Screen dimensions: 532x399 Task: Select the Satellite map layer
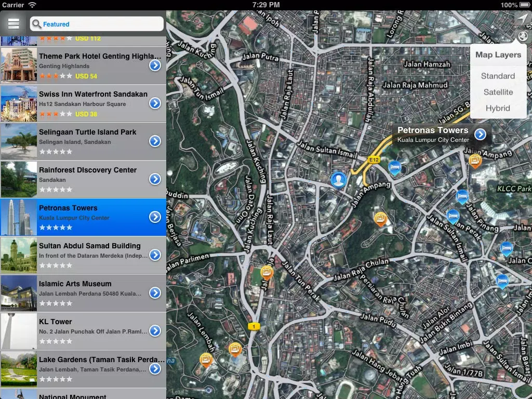(498, 92)
